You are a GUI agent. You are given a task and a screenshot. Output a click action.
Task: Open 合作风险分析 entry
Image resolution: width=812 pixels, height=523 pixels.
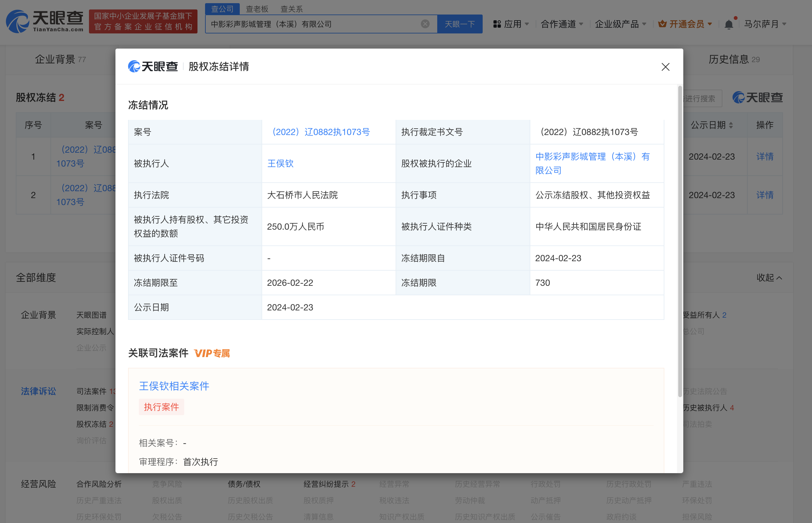[99, 484]
